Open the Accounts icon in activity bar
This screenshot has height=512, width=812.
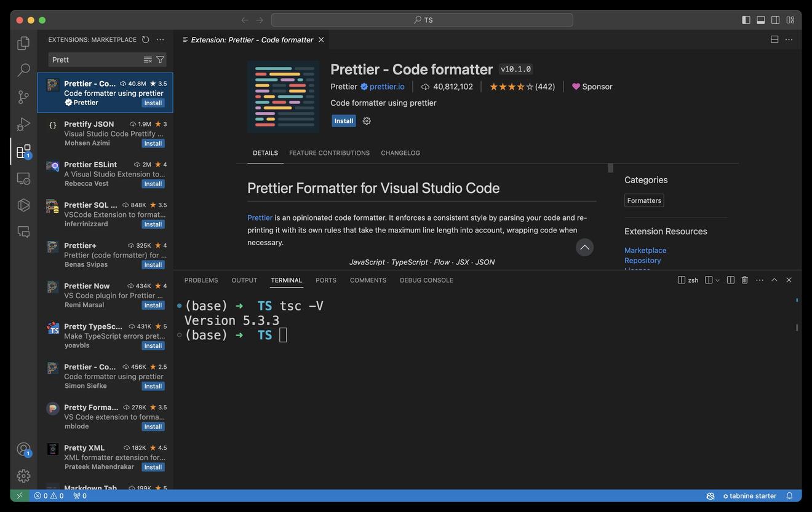tap(23, 449)
